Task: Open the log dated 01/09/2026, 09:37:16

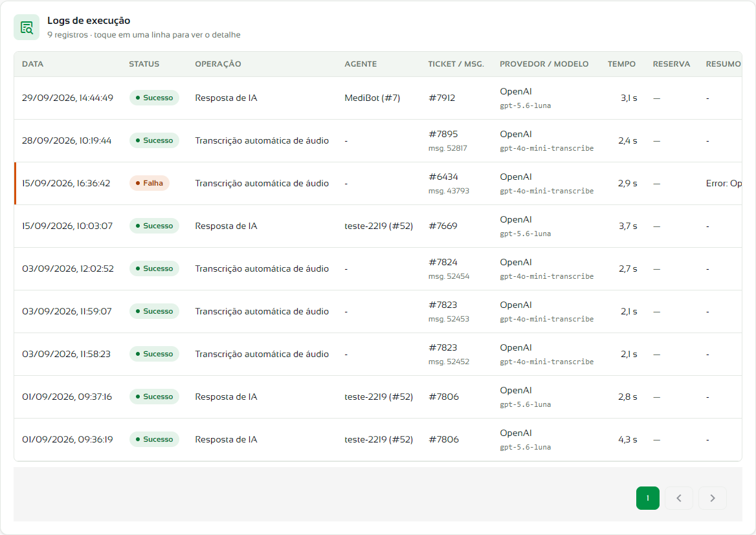Action: coord(378,397)
